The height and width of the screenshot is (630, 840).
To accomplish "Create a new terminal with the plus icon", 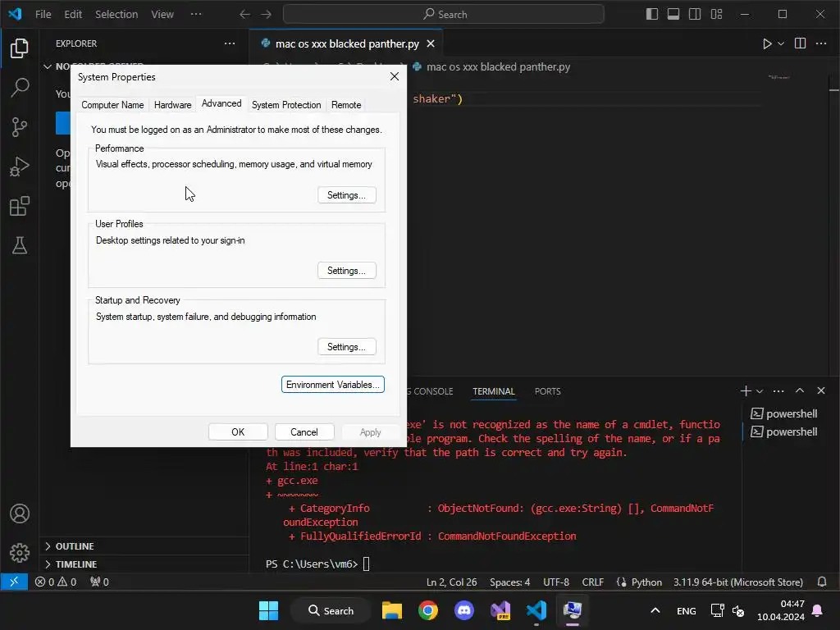I will click(x=745, y=391).
